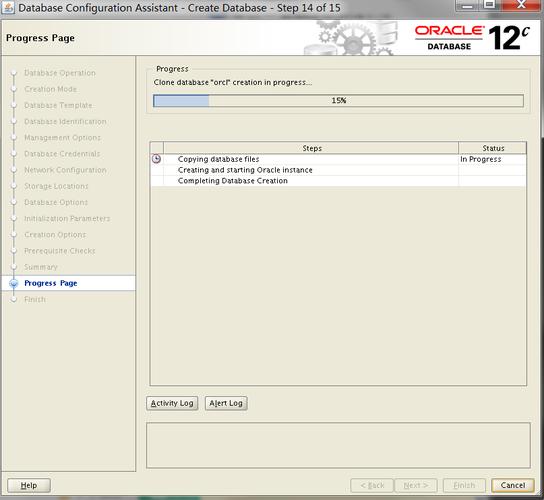Click the Help button

(x=29, y=485)
